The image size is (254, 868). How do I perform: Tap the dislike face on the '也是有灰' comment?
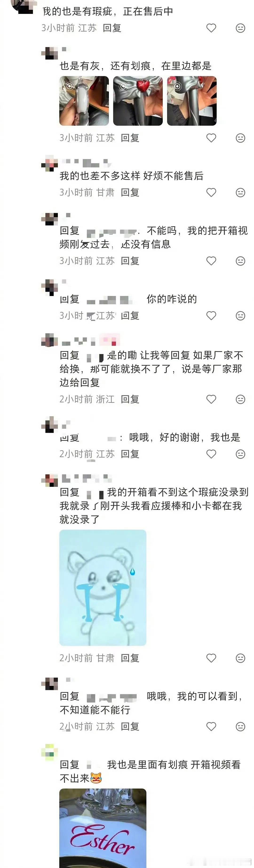point(240,138)
